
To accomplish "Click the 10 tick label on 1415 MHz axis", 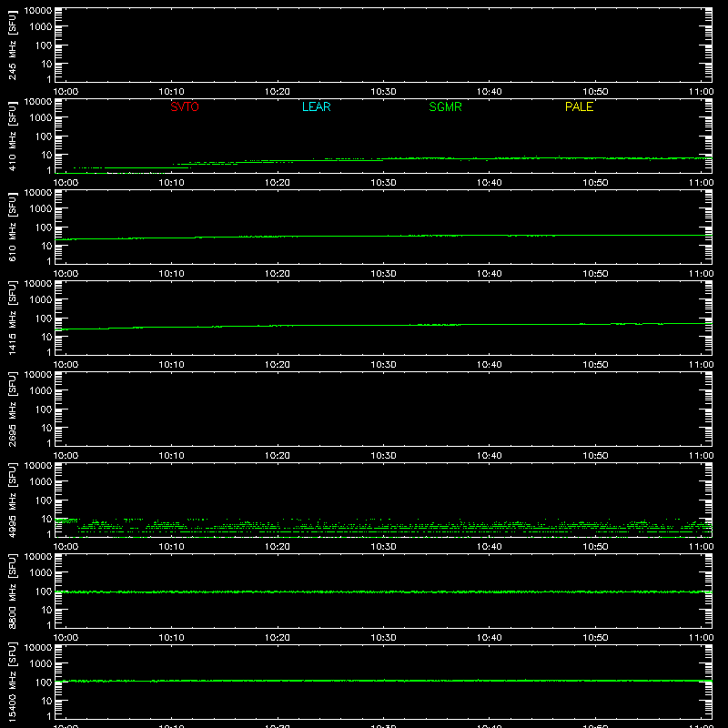I will [46, 337].
